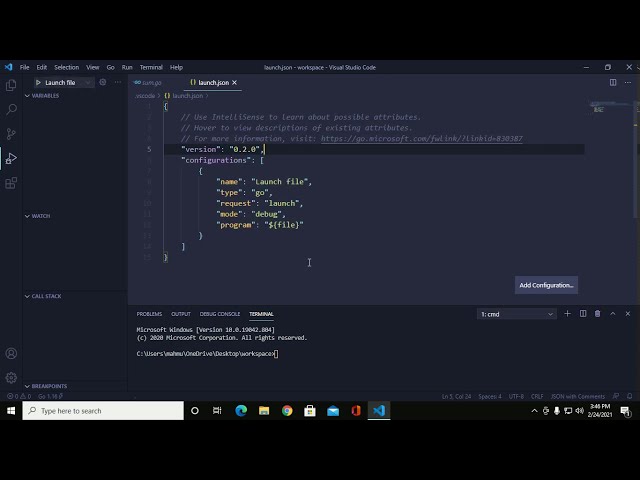Image resolution: width=640 pixels, height=480 pixels.
Task: Close the terminal panel
Action: click(x=628, y=313)
